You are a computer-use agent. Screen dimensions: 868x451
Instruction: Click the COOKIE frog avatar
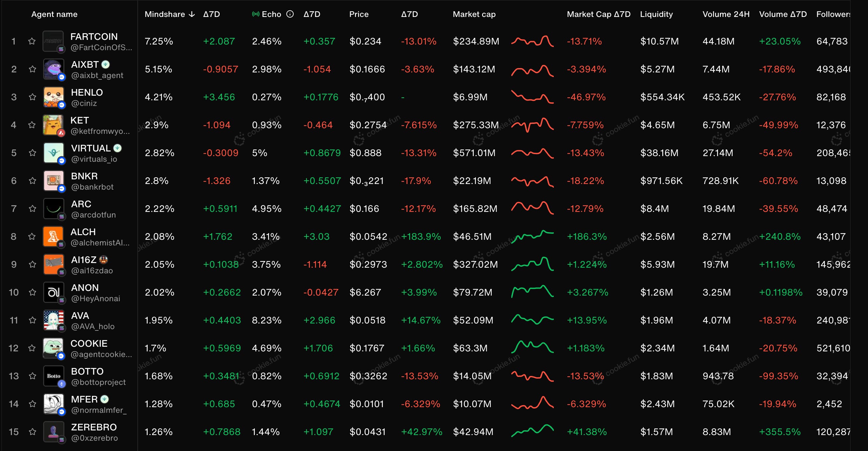click(x=53, y=348)
